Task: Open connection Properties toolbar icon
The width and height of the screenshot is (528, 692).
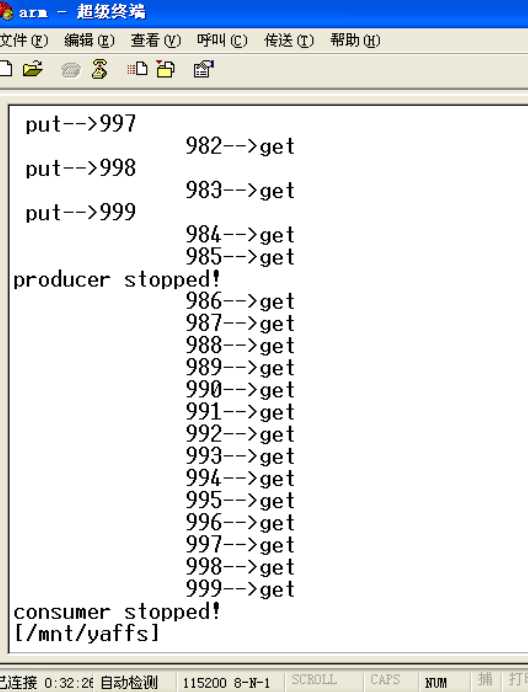Action: [x=204, y=69]
